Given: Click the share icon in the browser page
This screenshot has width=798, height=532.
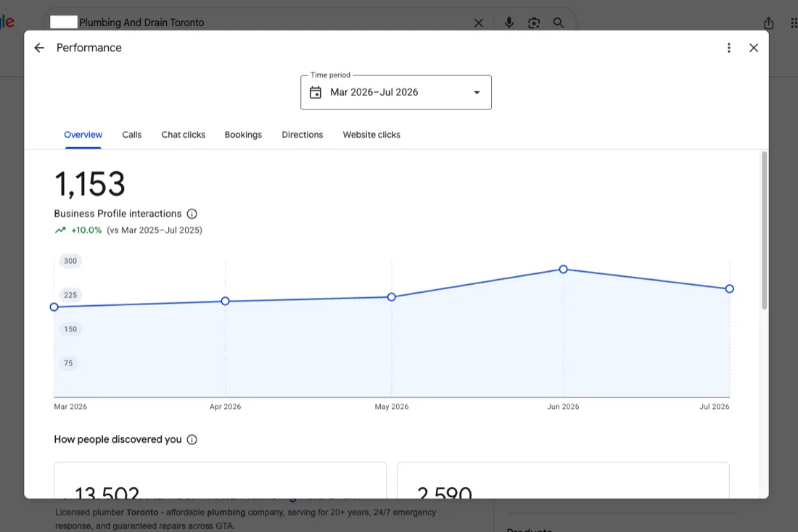Looking at the screenshot, I should point(768,23).
